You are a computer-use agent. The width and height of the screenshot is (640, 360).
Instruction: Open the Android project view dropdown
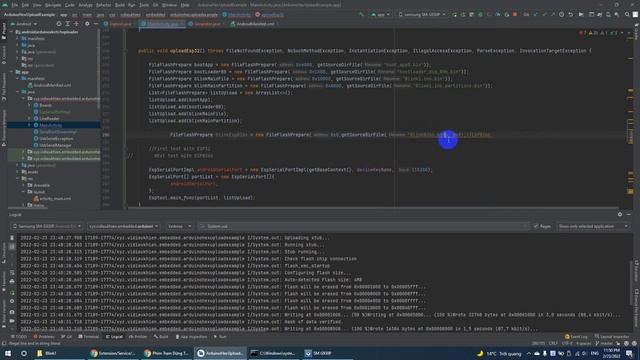click(24, 24)
